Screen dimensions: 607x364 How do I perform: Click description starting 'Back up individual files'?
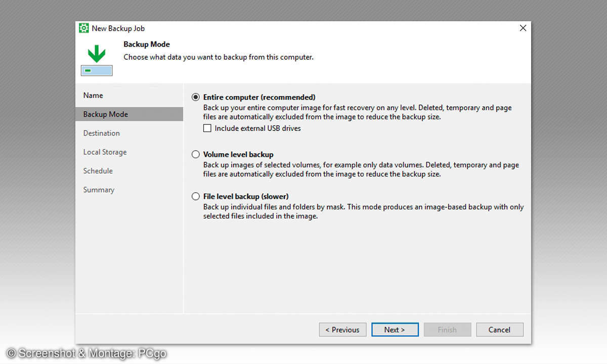pos(364,211)
